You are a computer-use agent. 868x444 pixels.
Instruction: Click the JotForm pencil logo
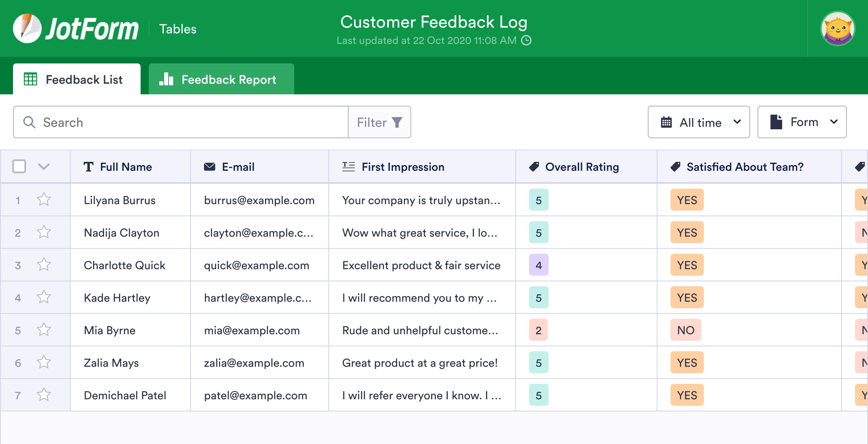(x=28, y=28)
